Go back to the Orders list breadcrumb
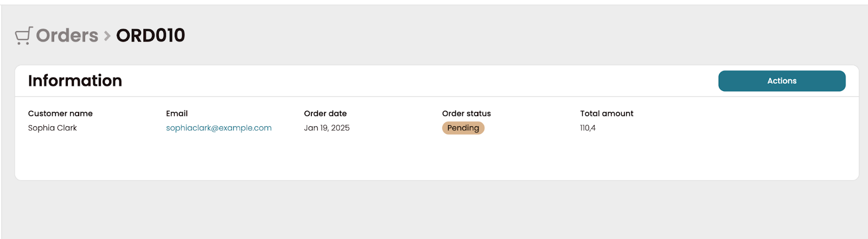 click(x=67, y=35)
